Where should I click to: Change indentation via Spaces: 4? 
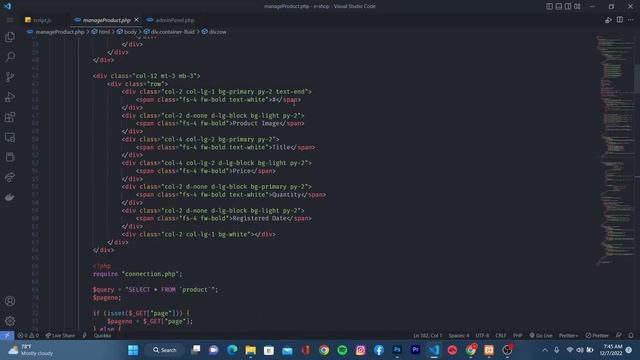tap(459, 336)
